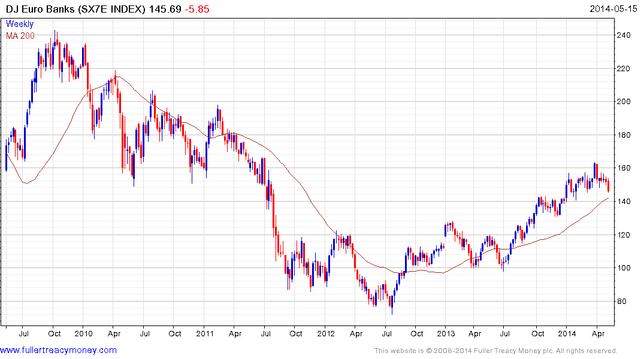
Task: Click the copyright notice from Fuller Treacy Money
Action: pos(496,351)
